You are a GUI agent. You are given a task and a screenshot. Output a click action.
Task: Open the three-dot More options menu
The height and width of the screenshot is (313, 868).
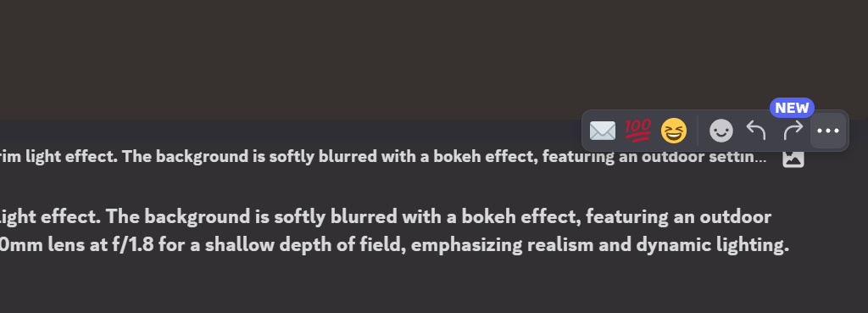(x=828, y=131)
